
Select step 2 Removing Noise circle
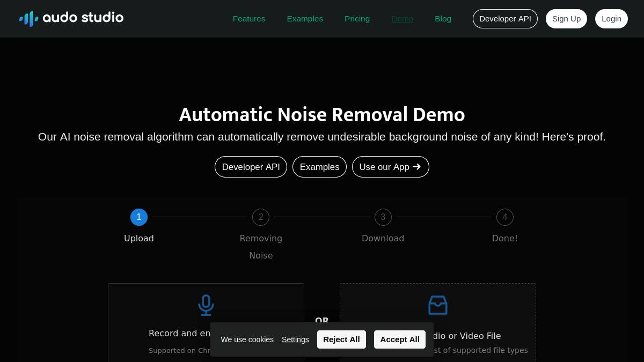(261, 217)
